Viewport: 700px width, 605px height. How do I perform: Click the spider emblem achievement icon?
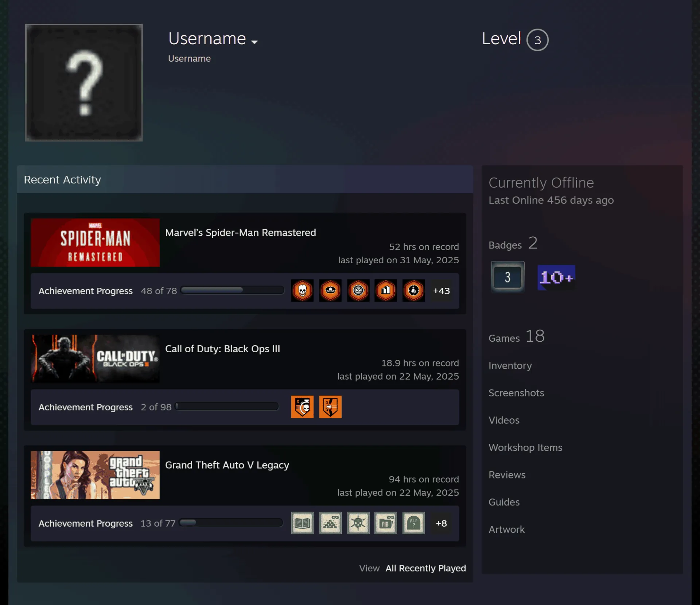click(x=358, y=291)
